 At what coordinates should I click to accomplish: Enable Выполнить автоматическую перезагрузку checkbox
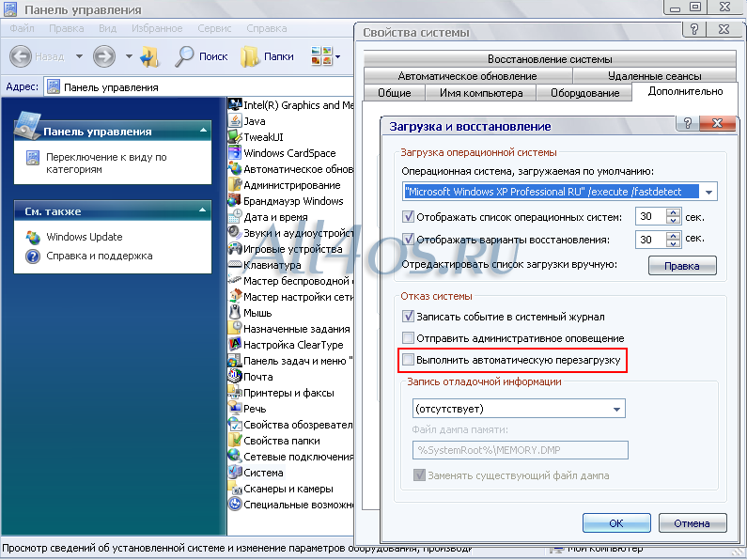(x=408, y=360)
